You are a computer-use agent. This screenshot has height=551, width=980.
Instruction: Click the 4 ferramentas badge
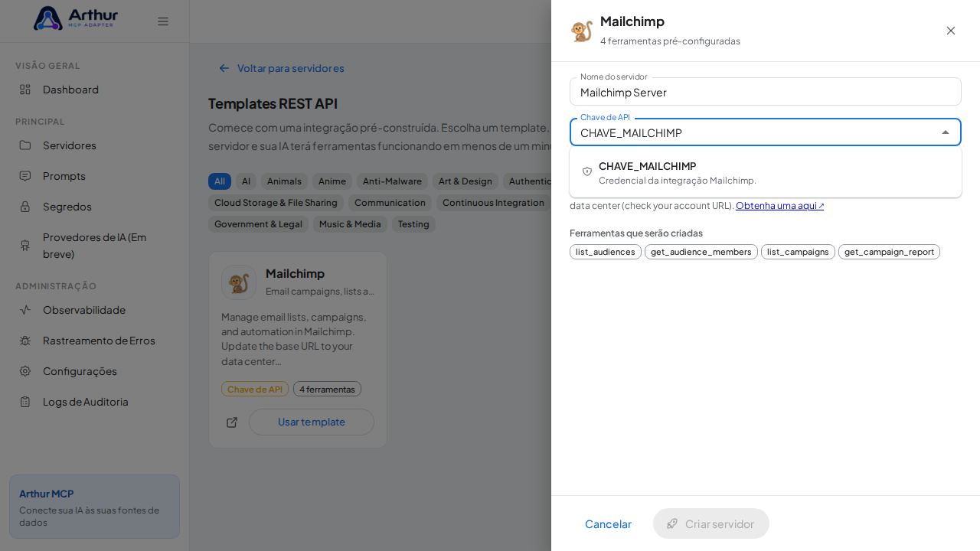click(x=327, y=389)
